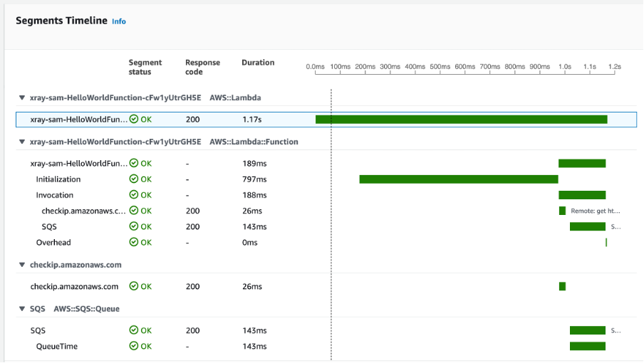Select the Initialization subsegment row name
Screen dimensions: 644x363
(58, 179)
